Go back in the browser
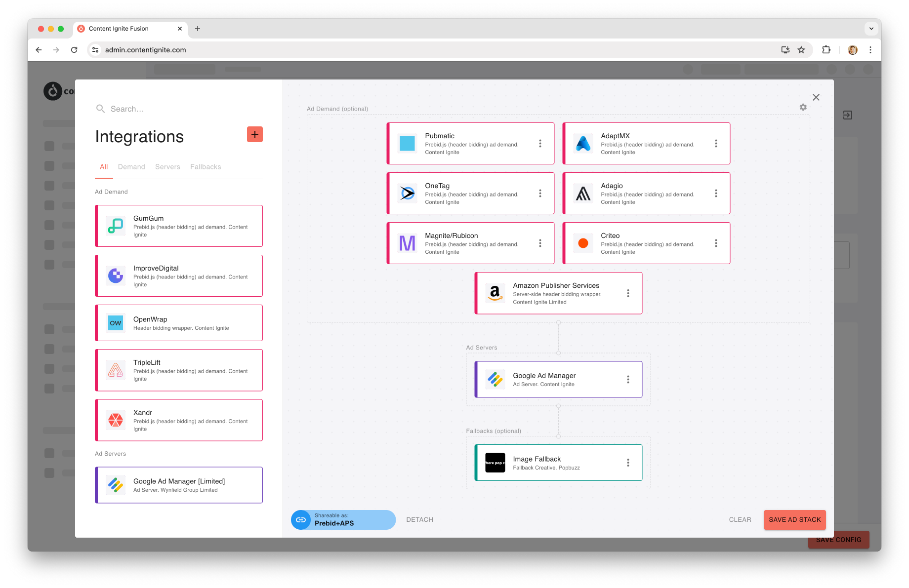The height and width of the screenshot is (588, 909). [x=39, y=50]
